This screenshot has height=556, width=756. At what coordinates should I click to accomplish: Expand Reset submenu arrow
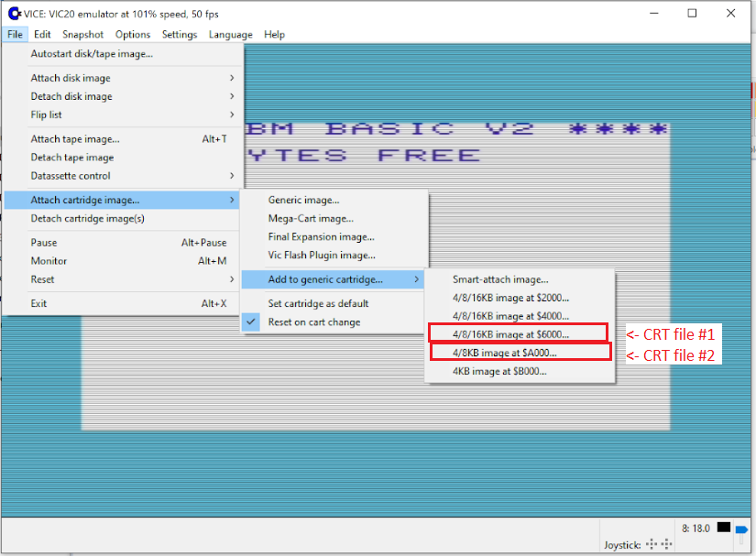pos(232,279)
